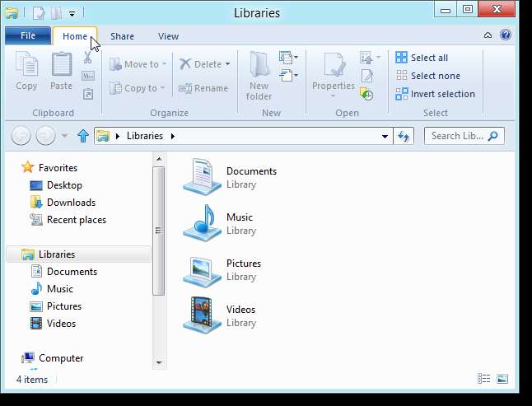Click the History icon in Open group

pos(366,94)
